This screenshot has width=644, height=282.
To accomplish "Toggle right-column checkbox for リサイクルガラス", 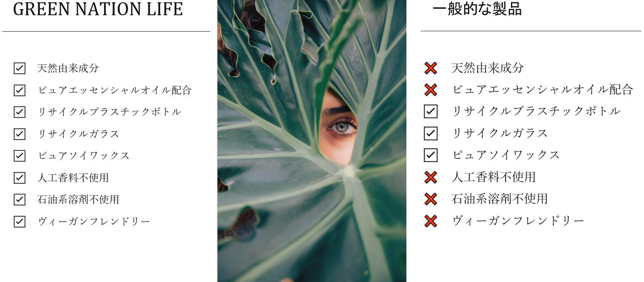I will pos(431,134).
